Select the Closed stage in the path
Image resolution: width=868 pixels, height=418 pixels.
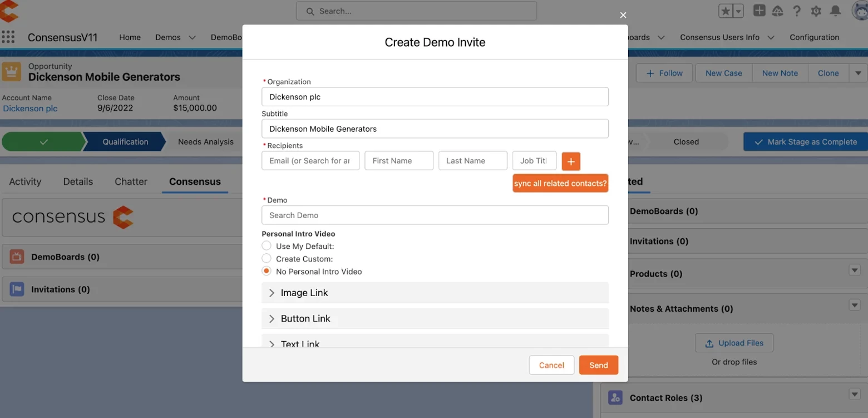[686, 142]
